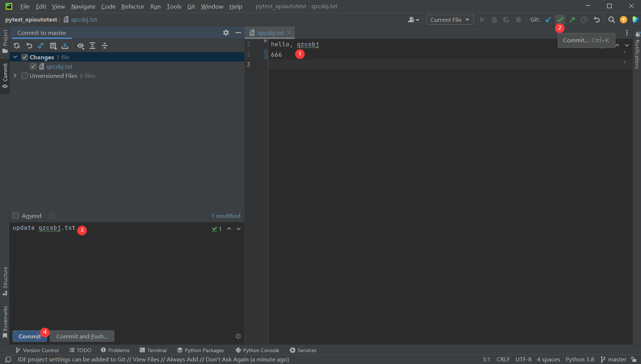This screenshot has width=641, height=364.
Task: Open the Services tool window tab
Action: [x=303, y=350]
